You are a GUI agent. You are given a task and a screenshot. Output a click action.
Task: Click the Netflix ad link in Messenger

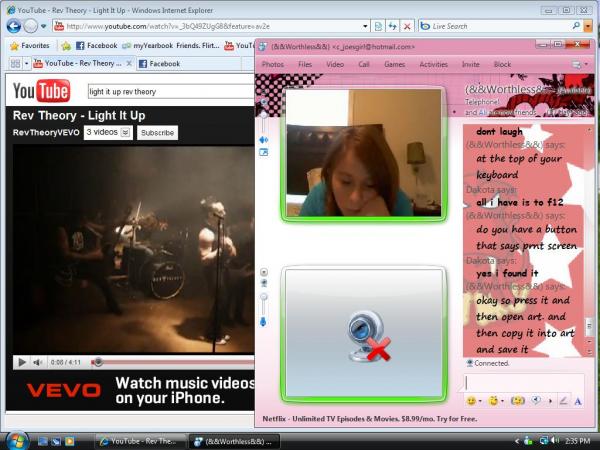[370, 419]
